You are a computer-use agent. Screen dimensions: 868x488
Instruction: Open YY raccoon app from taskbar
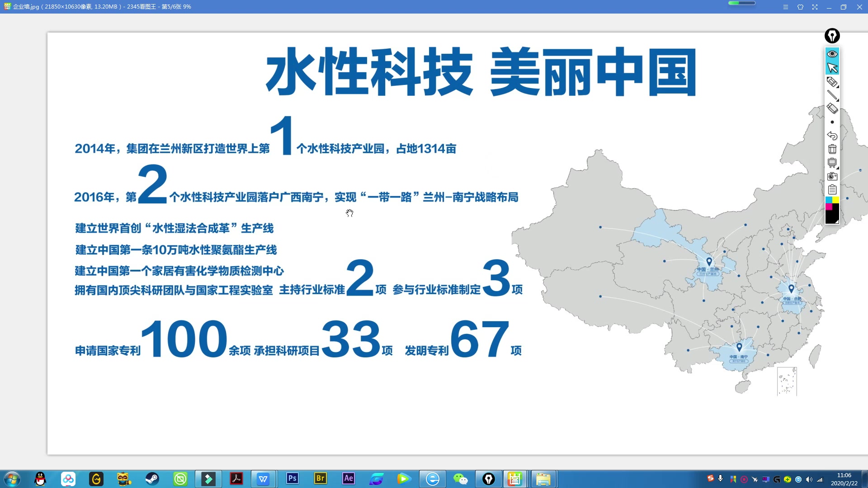pos(124,479)
